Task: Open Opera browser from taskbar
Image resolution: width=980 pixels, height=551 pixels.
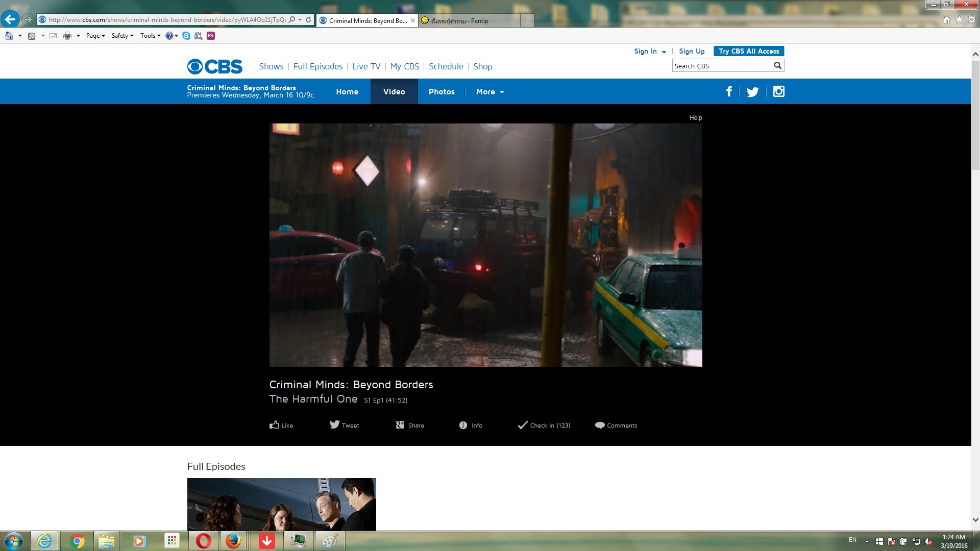Action: (203, 541)
